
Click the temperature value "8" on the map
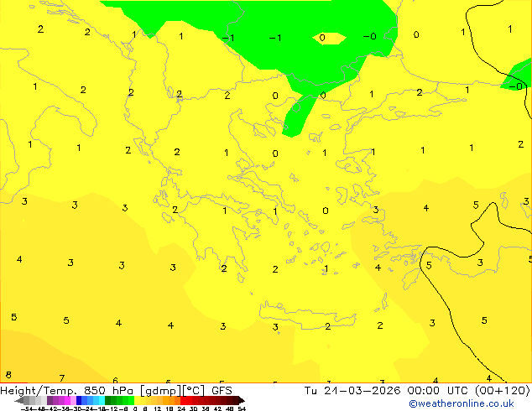coord(8,375)
